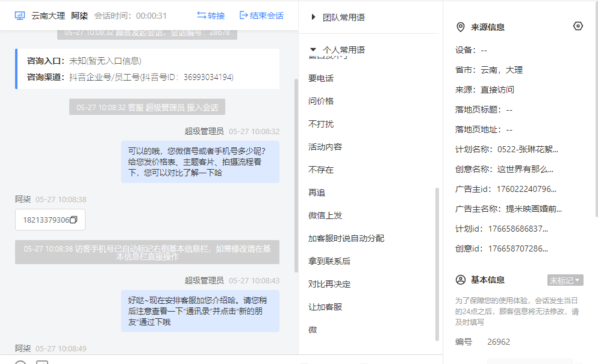Viewport: 598px width, 364px height.
Task: Click the 咨询渠道 抖音企业号 info line
Action: [x=130, y=77]
